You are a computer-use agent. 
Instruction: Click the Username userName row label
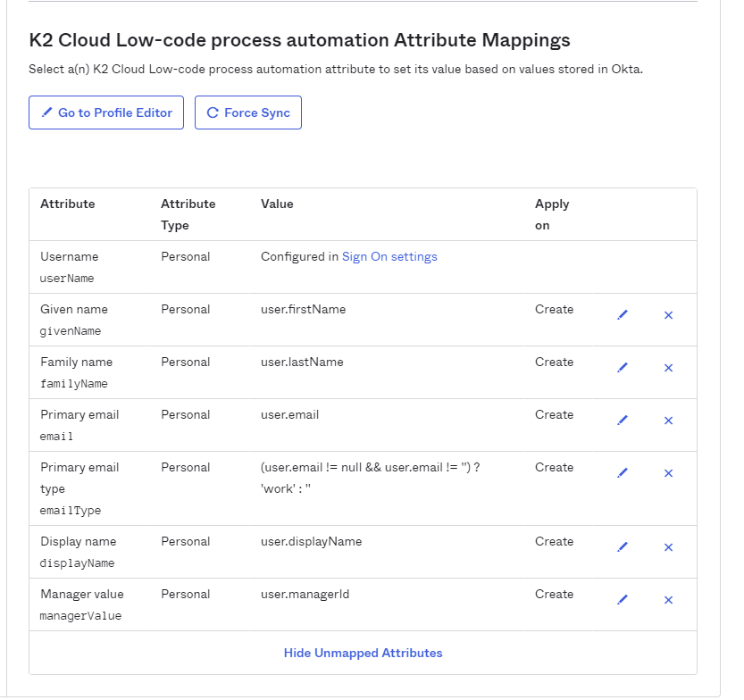pyautogui.click(x=69, y=267)
